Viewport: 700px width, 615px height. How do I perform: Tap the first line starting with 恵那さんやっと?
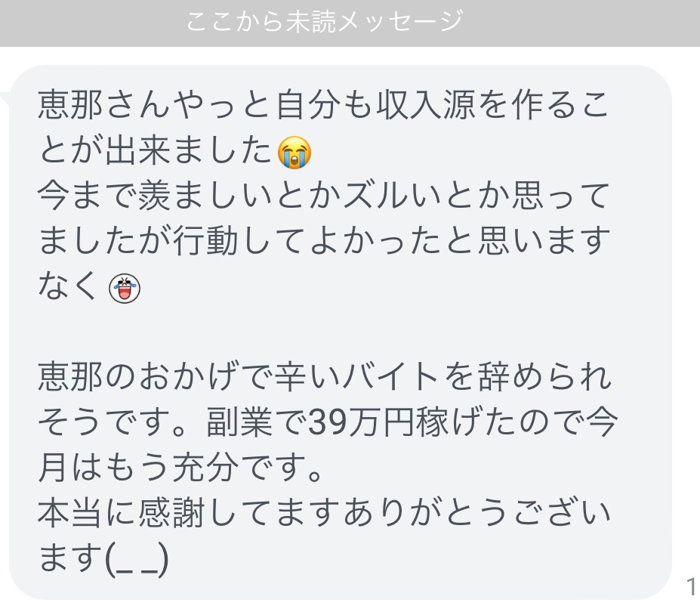(x=323, y=106)
